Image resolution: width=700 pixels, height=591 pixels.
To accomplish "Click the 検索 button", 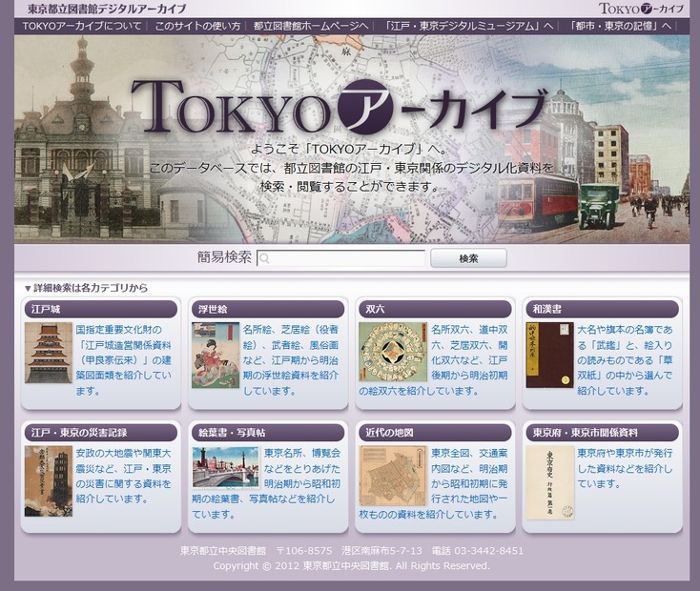I will (x=468, y=258).
